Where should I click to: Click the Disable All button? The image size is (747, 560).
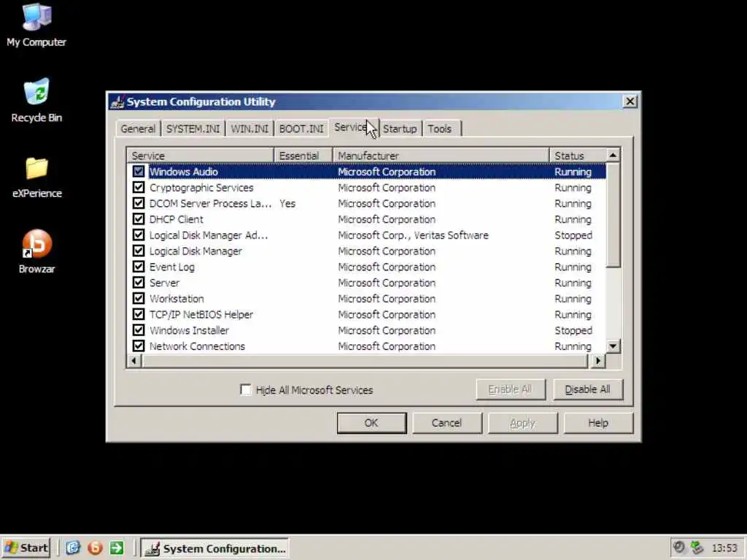coord(587,389)
